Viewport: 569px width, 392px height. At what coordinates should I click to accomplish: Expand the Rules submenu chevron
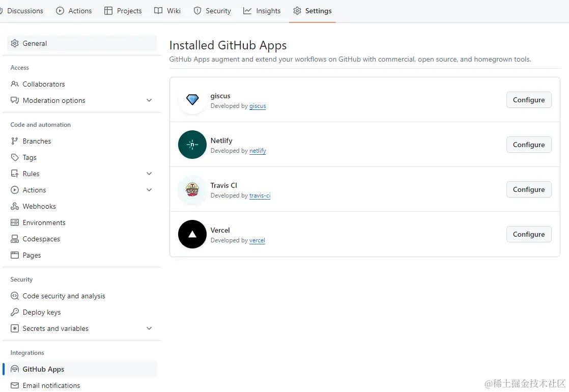[x=149, y=174]
